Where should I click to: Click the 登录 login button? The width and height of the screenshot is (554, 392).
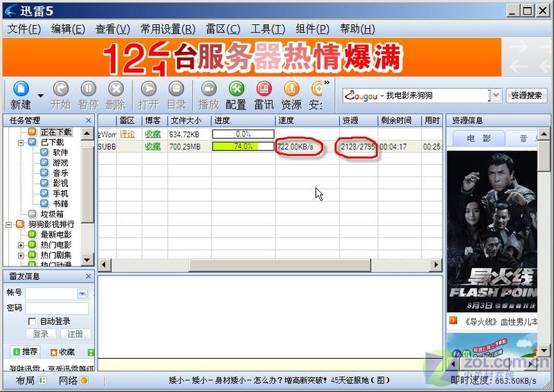pos(41,334)
